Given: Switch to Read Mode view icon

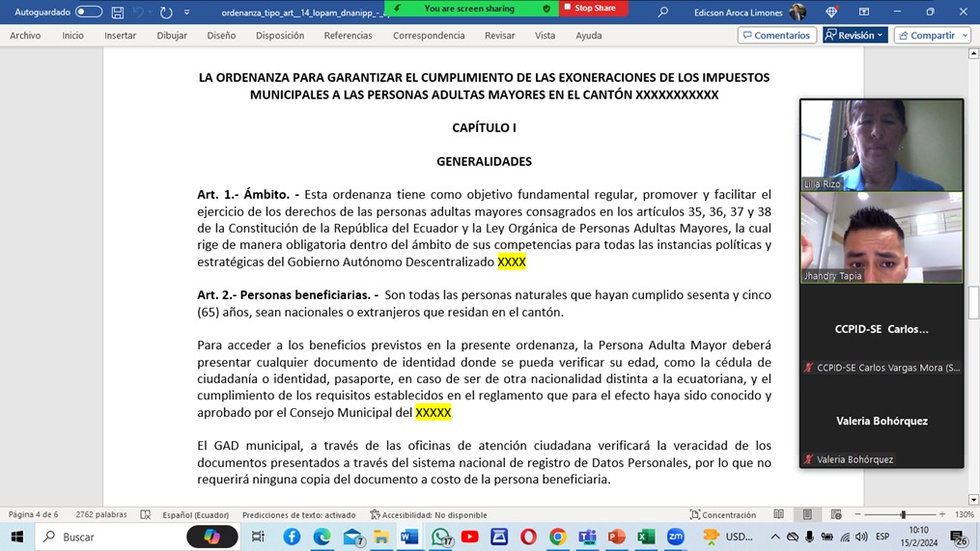Looking at the screenshot, I should (779, 515).
